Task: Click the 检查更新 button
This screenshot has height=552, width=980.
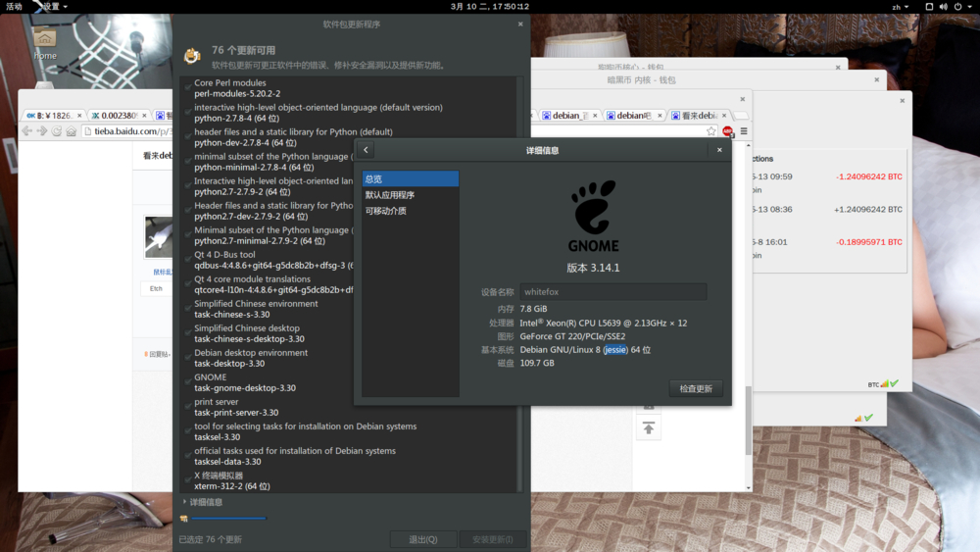Action: pos(696,389)
